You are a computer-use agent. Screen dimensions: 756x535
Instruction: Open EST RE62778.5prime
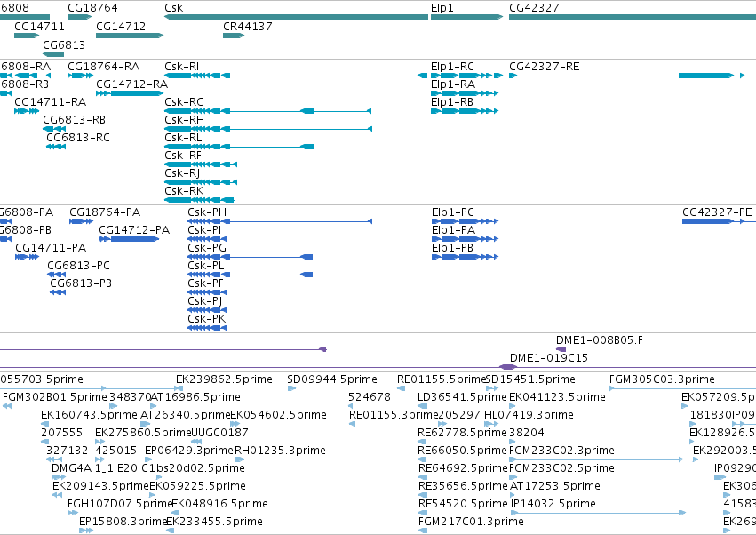point(462,433)
